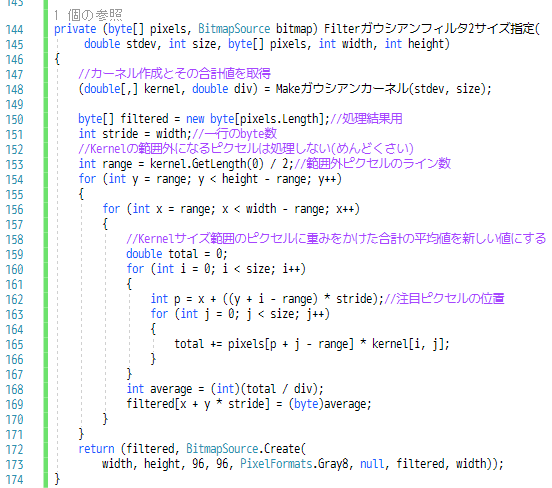The image size is (552, 488).
Task: Click 'j++' in the loop on line 163
Action: (x=315, y=314)
